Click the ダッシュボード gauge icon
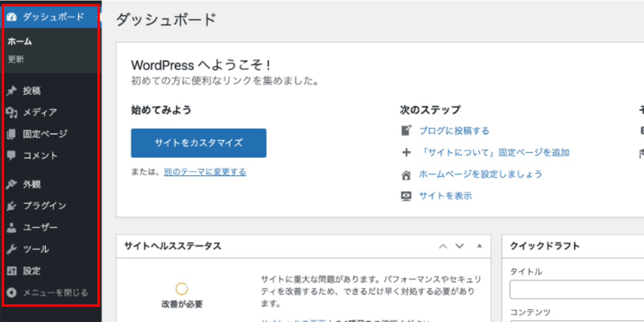 (x=12, y=17)
